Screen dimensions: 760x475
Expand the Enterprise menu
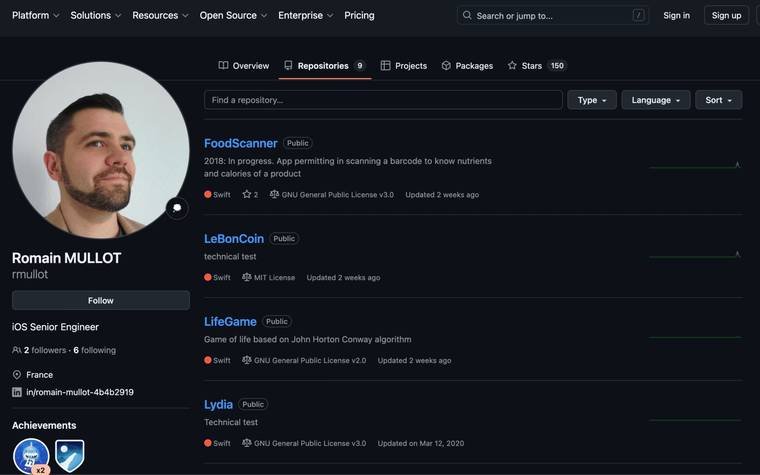pyautogui.click(x=305, y=16)
